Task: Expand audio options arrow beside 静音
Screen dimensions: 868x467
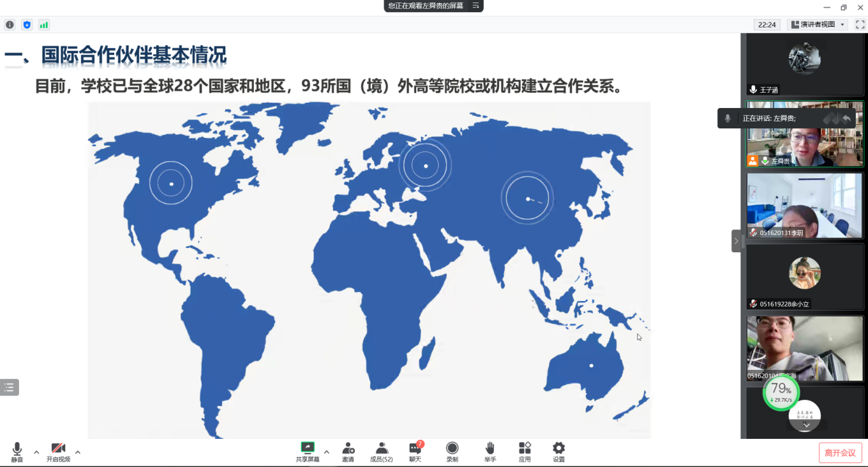Action: coord(36,452)
